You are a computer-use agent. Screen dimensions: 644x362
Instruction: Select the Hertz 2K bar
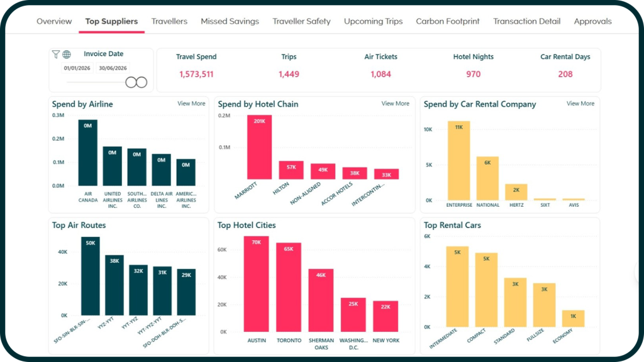516,192
